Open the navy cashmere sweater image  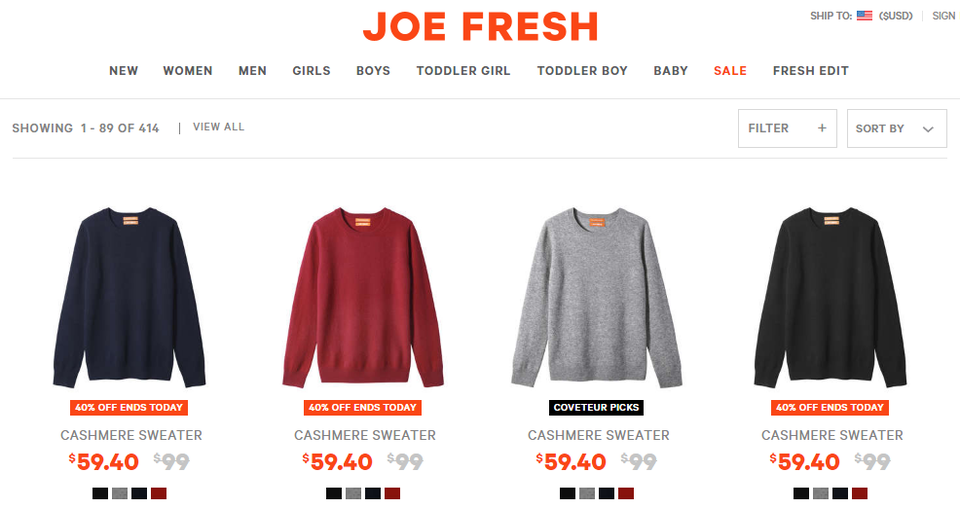[x=129, y=298]
